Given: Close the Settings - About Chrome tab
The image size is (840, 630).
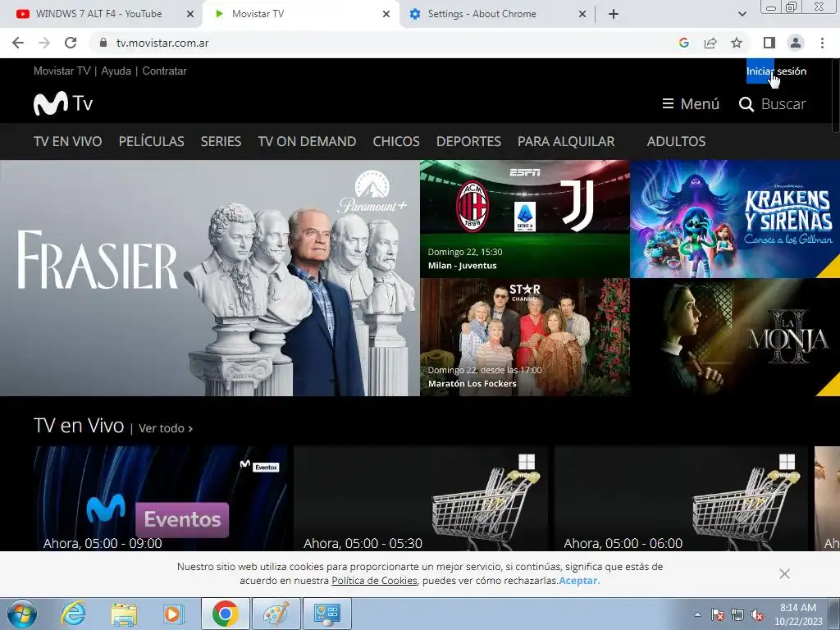Looking at the screenshot, I should (x=582, y=14).
